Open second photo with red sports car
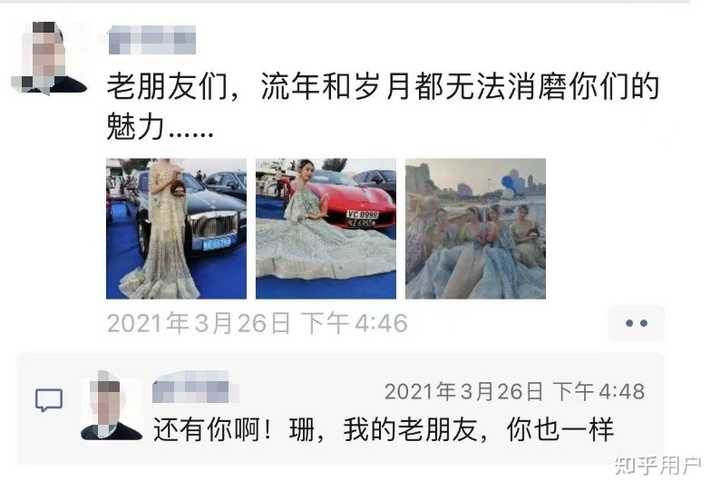 (326, 229)
